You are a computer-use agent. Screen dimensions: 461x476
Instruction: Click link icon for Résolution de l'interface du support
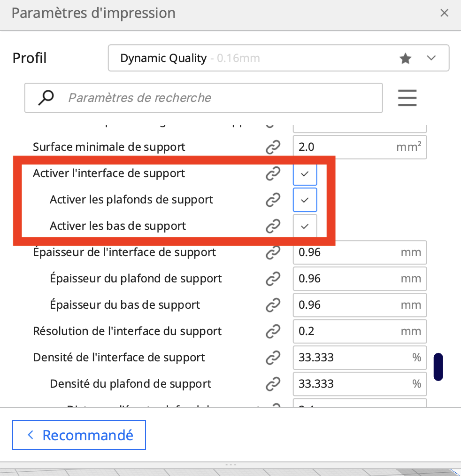pyautogui.click(x=273, y=331)
